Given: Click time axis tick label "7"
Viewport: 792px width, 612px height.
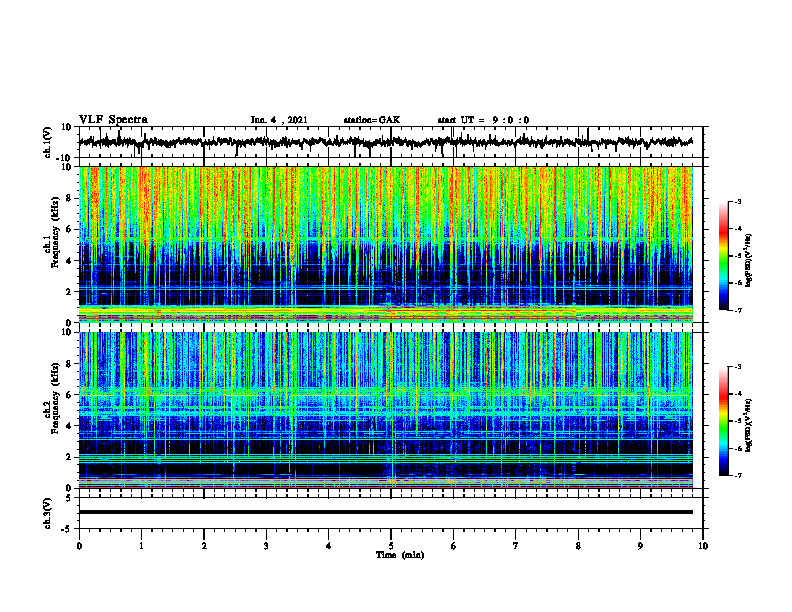Looking at the screenshot, I should [516, 546].
